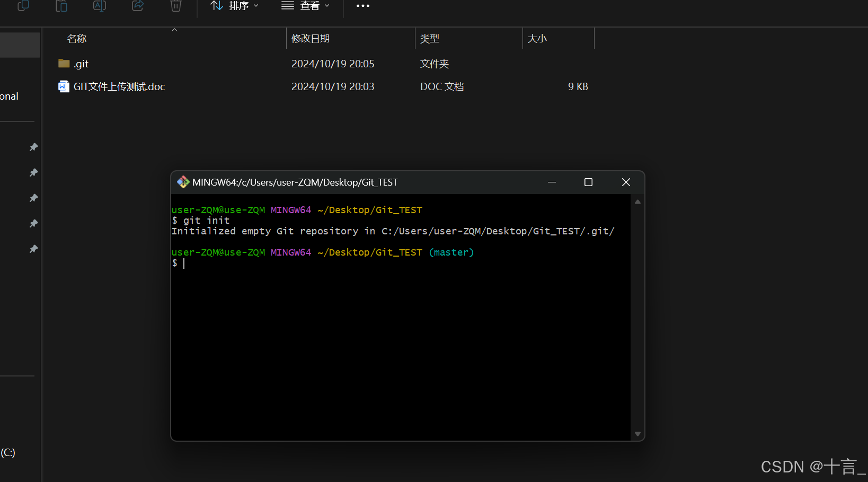Sort by the 名称 column header
Image resolution: width=868 pixels, height=482 pixels.
pyautogui.click(x=77, y=39)
